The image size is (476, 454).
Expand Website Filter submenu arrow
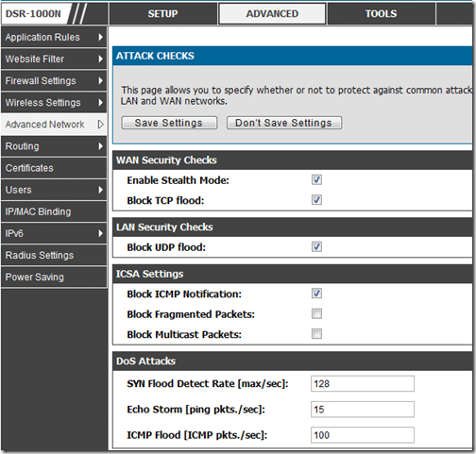100,59
